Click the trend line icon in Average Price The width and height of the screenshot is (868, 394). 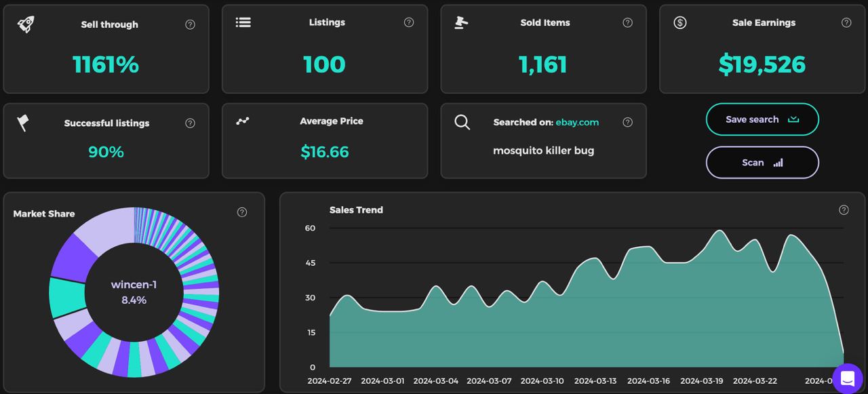point(243,121)
